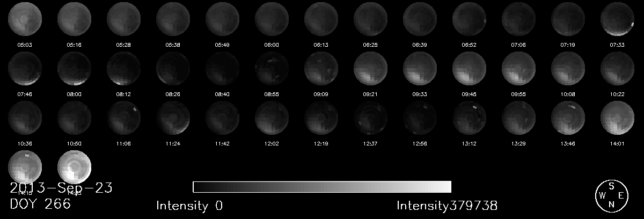Open the polar image above 12:02
This screenshot has width=644, height=219.
272,118
